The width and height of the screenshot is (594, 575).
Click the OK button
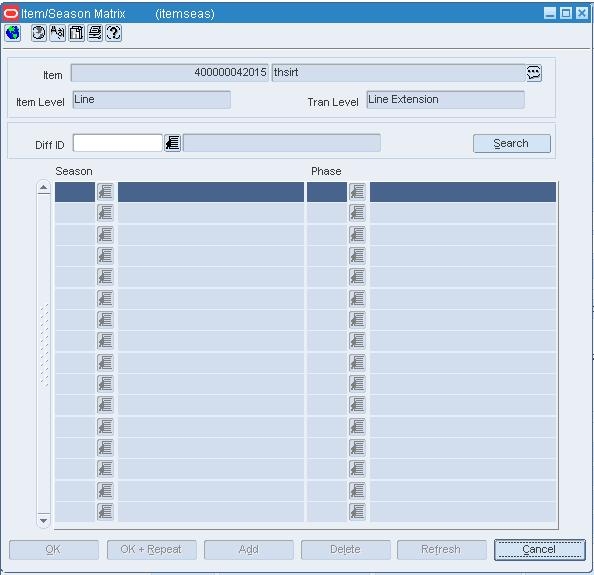[54, 550]
